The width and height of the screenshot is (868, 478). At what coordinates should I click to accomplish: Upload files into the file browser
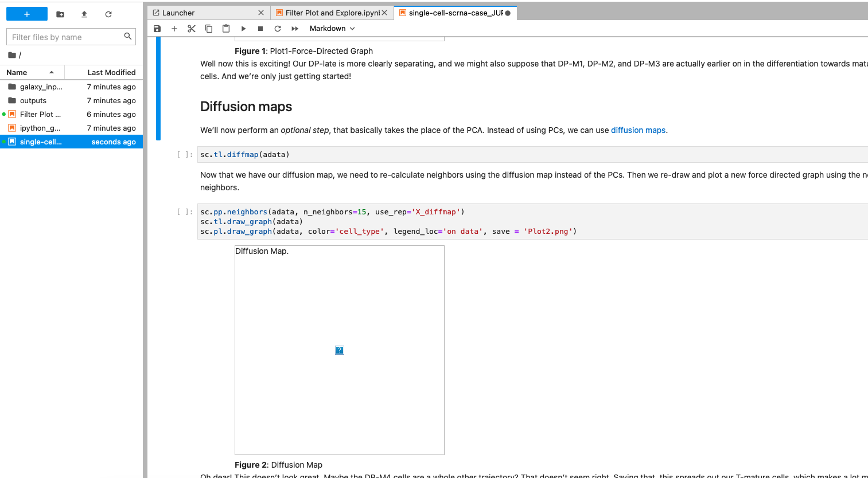click(x=84, y=14)
